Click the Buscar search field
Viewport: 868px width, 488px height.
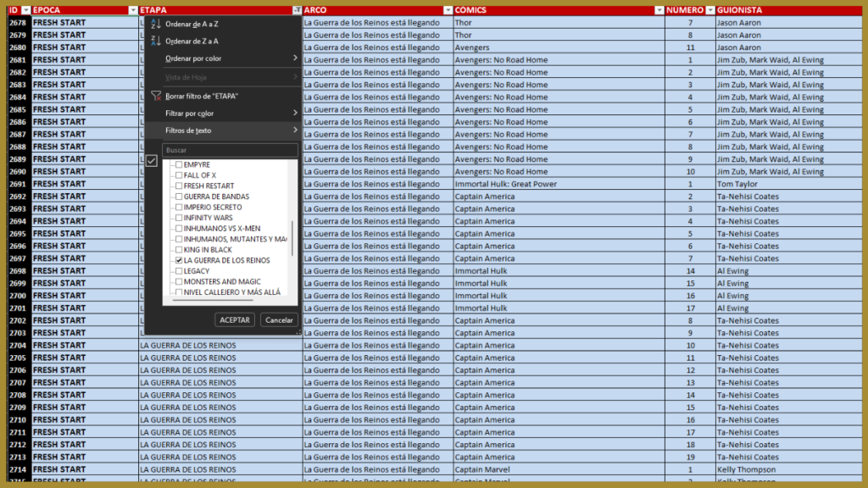click(x=230, y=150)
